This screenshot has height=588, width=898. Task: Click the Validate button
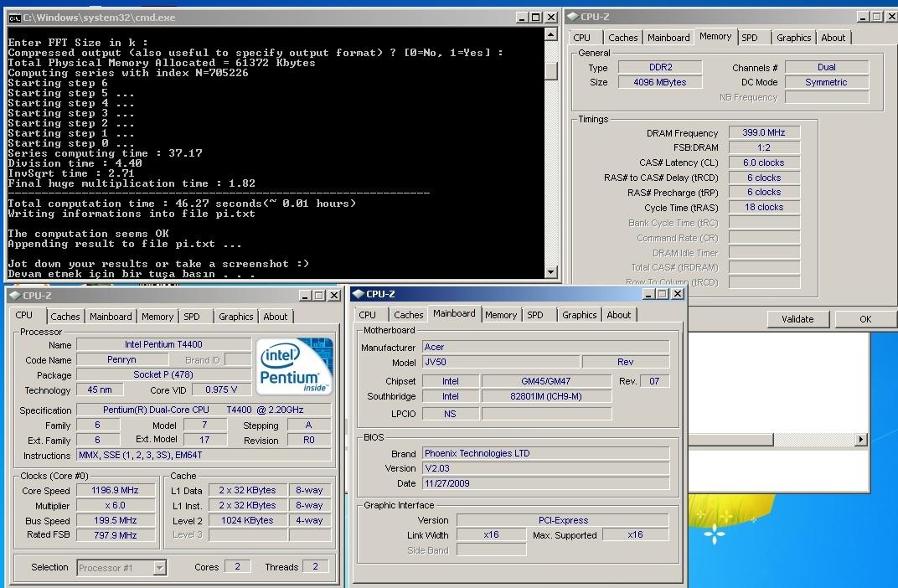(x=797, y=319)
